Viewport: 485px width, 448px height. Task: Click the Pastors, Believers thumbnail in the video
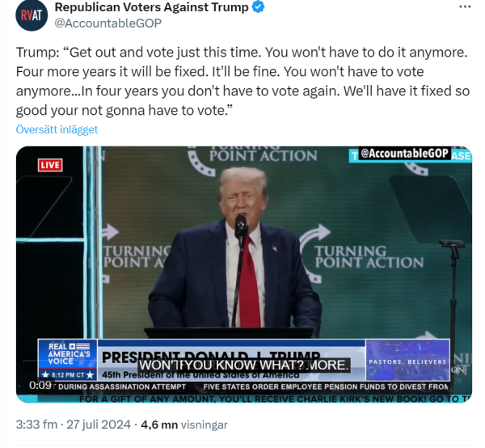click(407, 360)
